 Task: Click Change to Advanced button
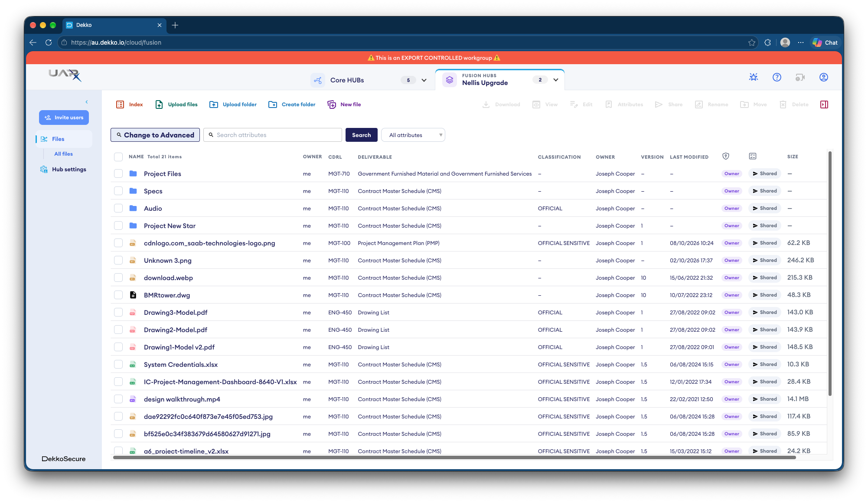click(x=155, y=135)
